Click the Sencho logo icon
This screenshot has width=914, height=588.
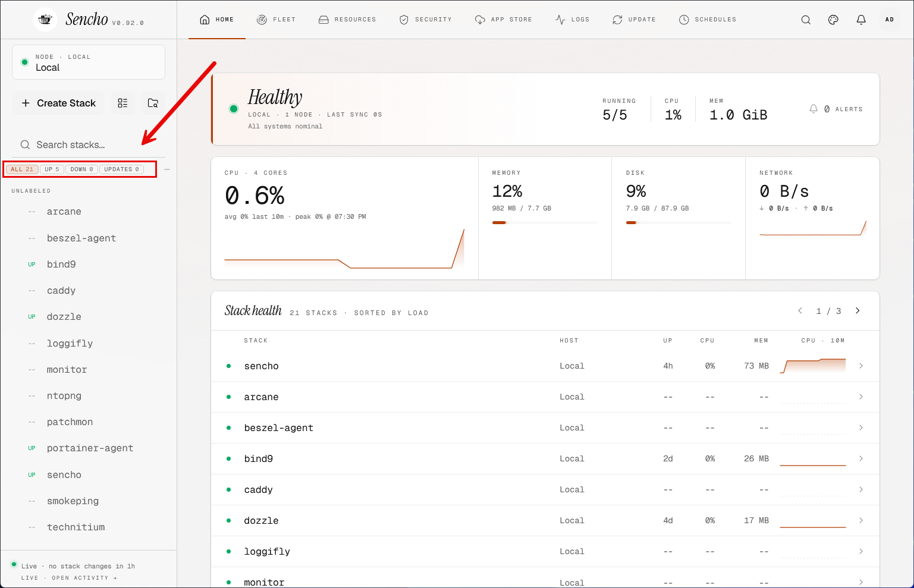[45, 20]
